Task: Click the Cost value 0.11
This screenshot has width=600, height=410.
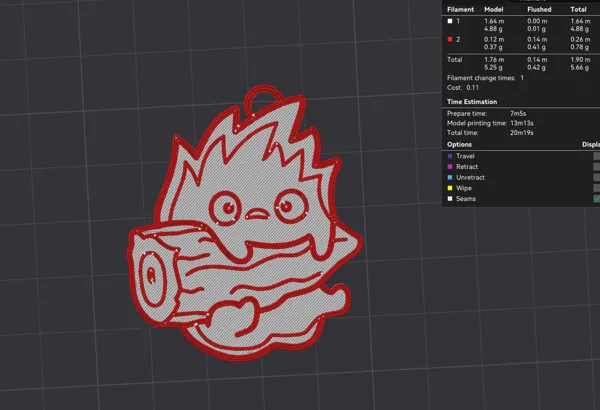Action: point(473,88)
